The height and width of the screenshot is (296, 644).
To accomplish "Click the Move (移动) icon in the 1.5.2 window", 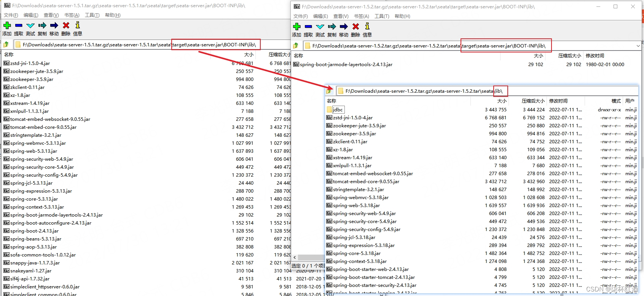I will [x=344, y=27].
